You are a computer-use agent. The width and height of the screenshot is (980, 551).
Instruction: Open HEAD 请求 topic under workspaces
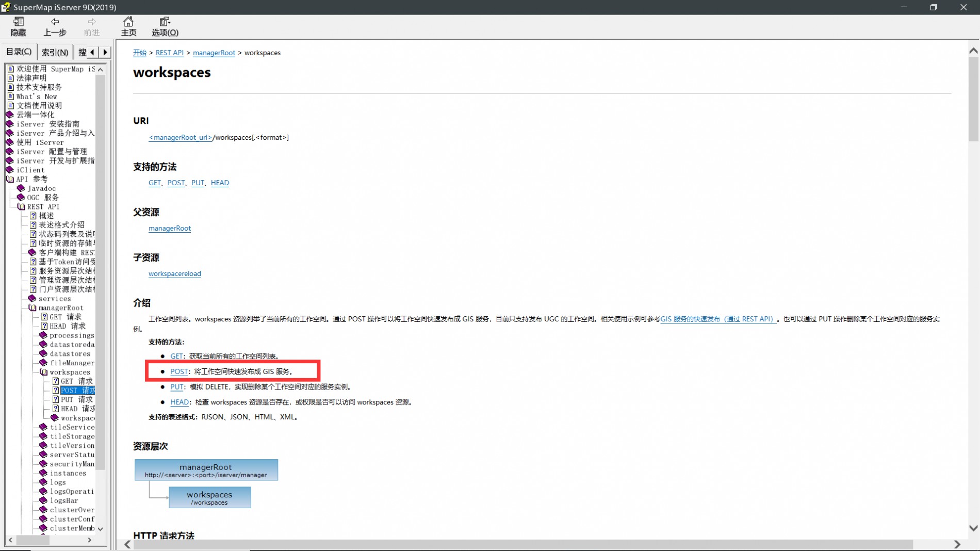pos(77,409)
